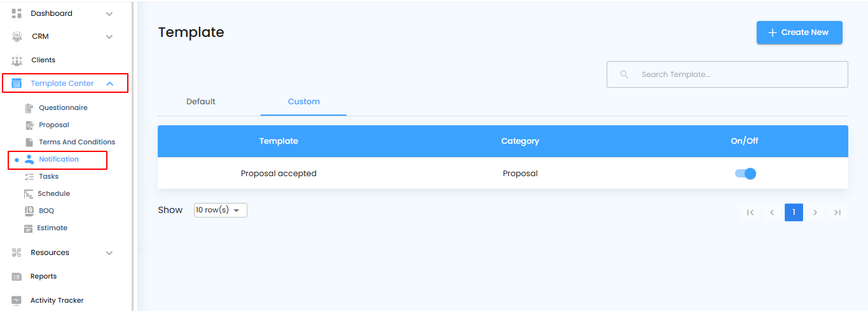Click the Schedule Gantt icon
868x311 pixels.
(29, 194)
